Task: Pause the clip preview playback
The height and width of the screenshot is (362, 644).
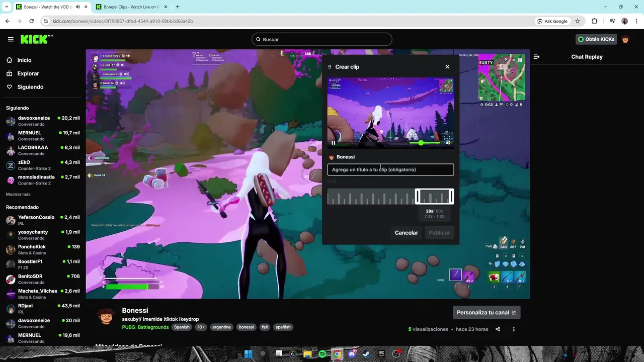Action: [333, 143]
